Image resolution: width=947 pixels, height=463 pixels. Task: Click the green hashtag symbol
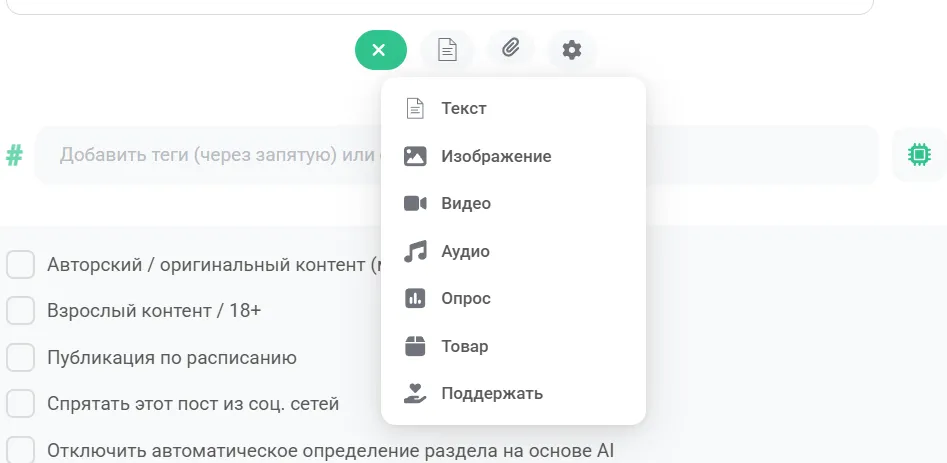14,156
